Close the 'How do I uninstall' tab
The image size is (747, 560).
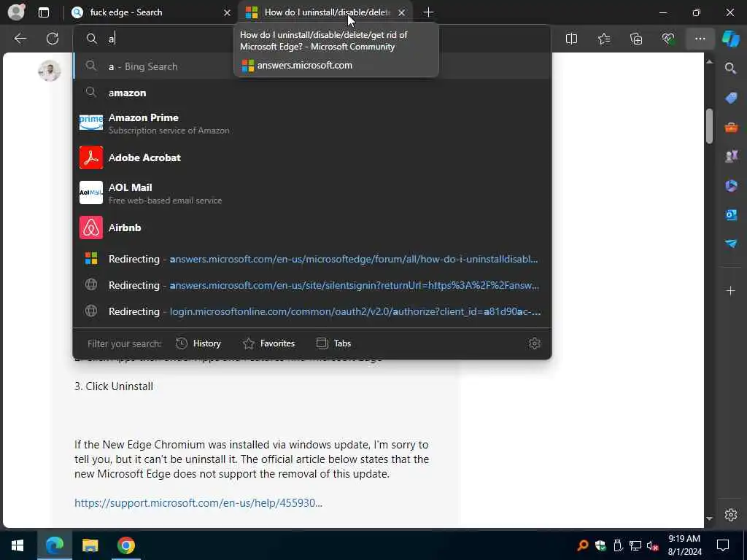[x=402, y=13]
